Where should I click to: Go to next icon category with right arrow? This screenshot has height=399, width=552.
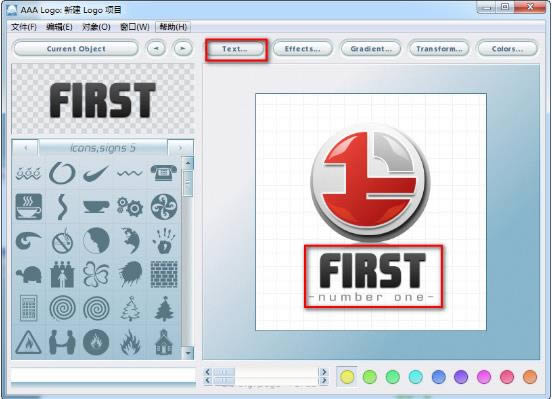(x=180, y=148)
